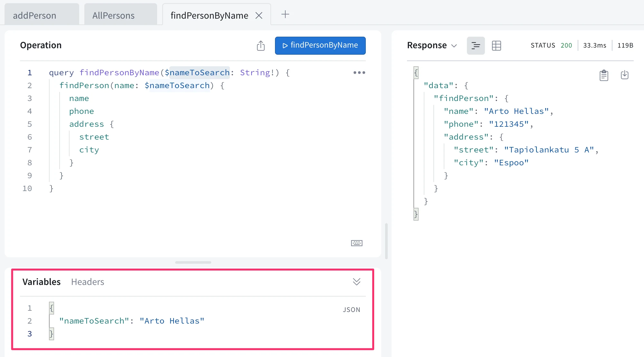Click the response opening brace fold marker
Viewport: 644px width, 357px height.
416,73
